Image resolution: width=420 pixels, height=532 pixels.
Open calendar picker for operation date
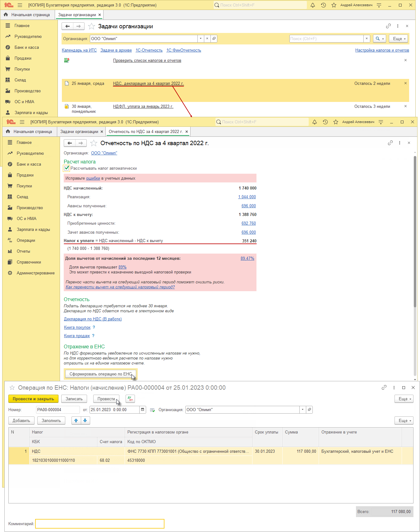pos(143,410)
